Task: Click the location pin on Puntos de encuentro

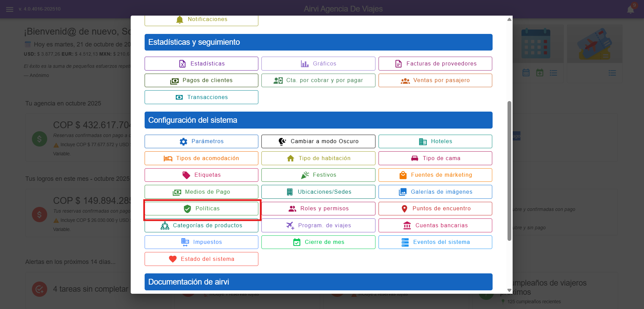Action: point(404,209)
